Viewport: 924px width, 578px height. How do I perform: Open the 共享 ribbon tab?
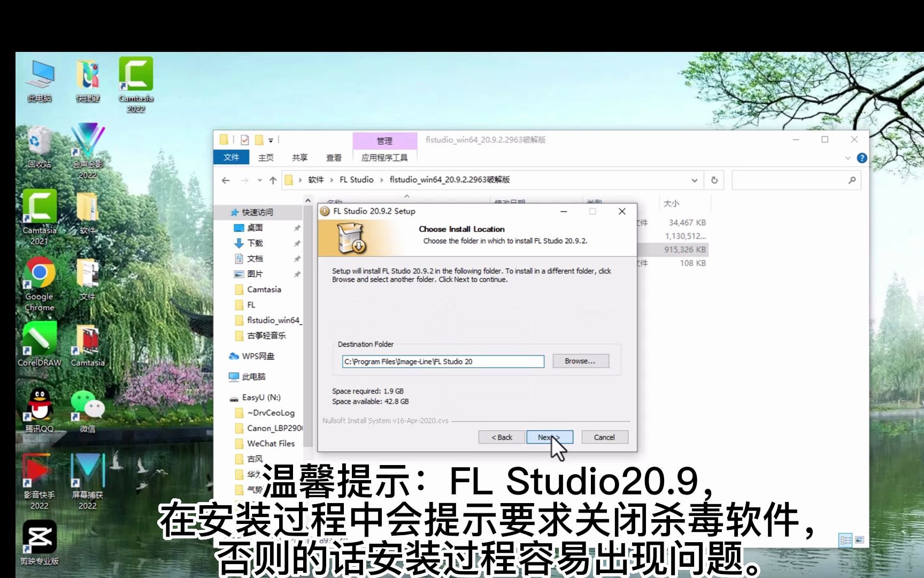(299, 157)
